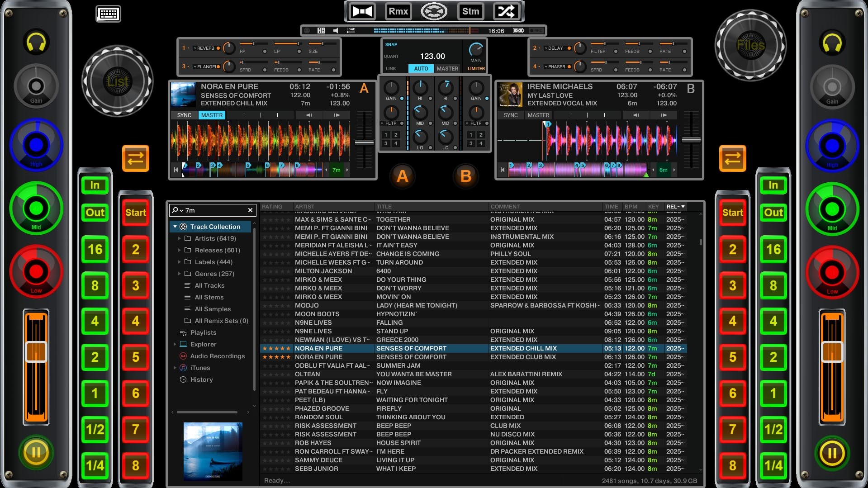Click the left deck 16 beat loop button

pyautogui.click(x=95, y=249)
